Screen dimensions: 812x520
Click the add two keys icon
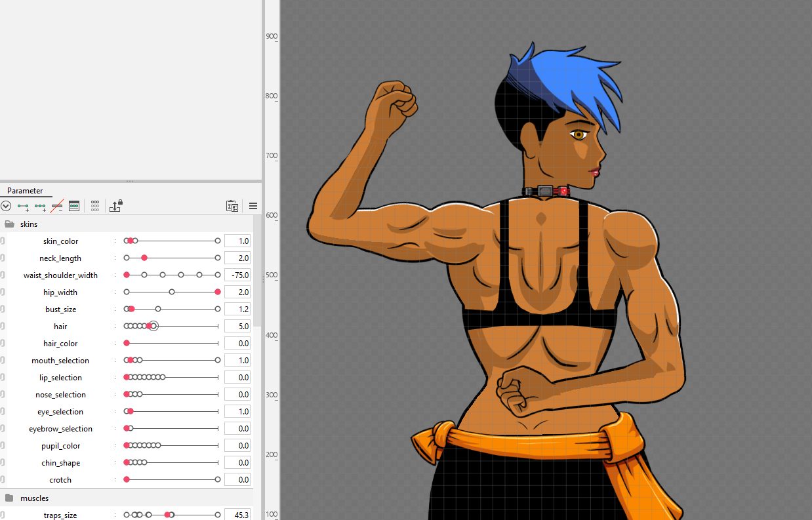[x=23, y=206]
